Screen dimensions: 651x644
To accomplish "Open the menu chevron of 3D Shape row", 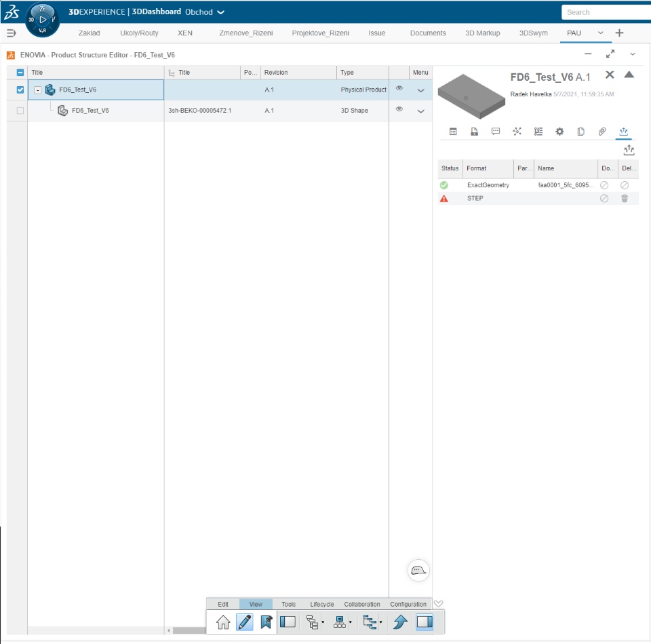I will 420,111.
